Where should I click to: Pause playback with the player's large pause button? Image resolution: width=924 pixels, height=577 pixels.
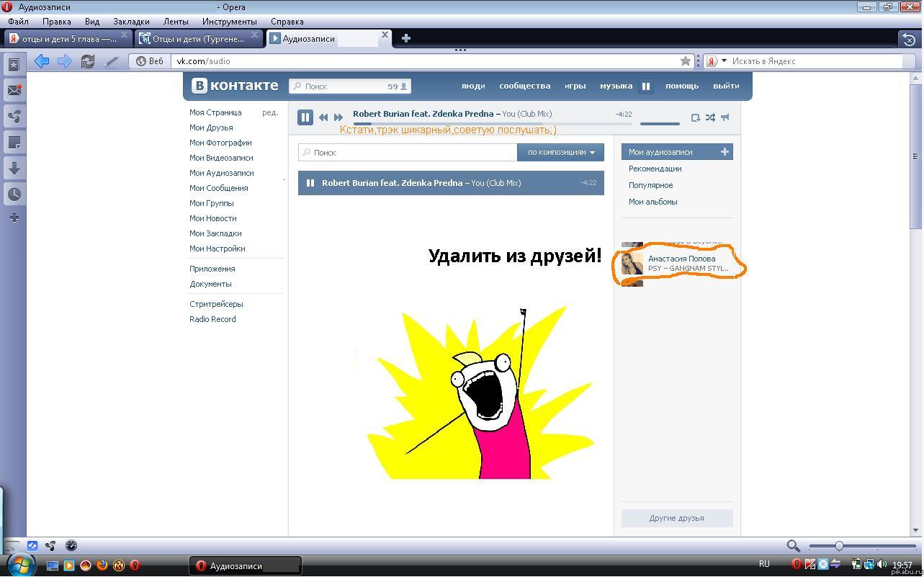[x=305, y=117]
